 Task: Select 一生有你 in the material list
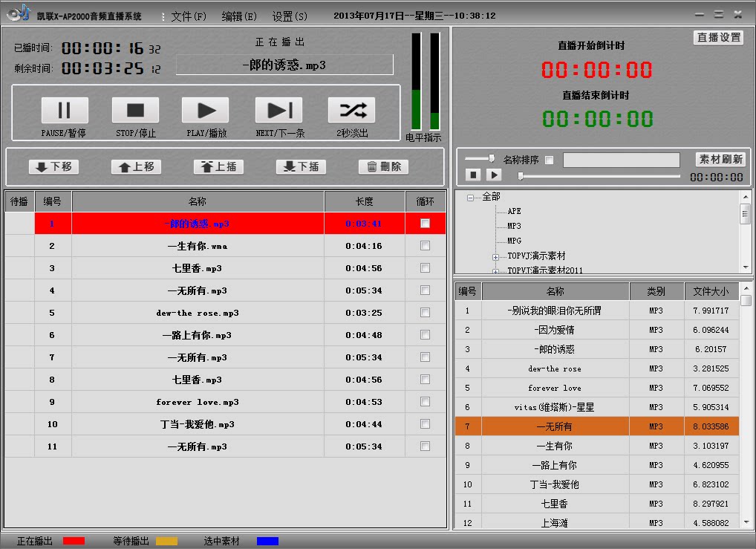(597, 446)
